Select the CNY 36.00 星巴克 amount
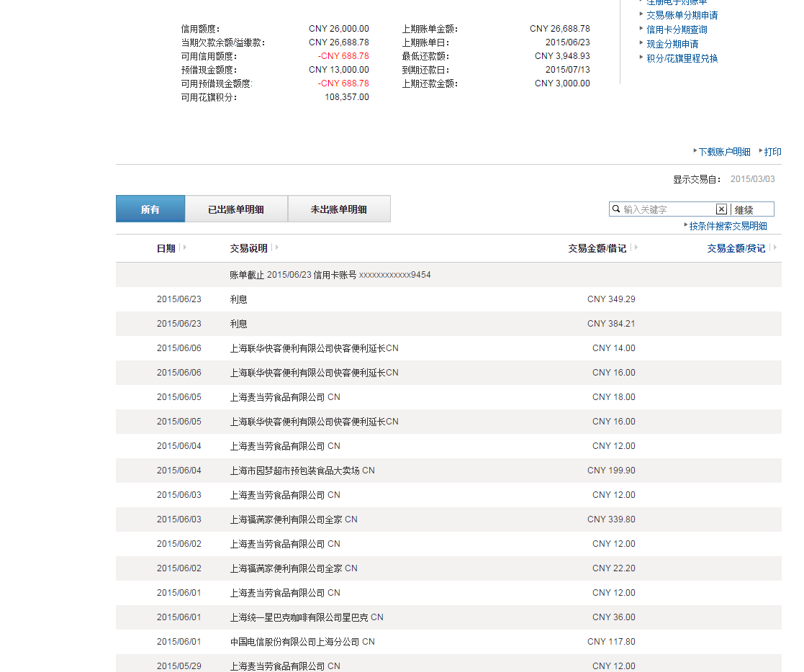Image resolution: width=804 pixels, height=672 pixels. pos(614,617)
